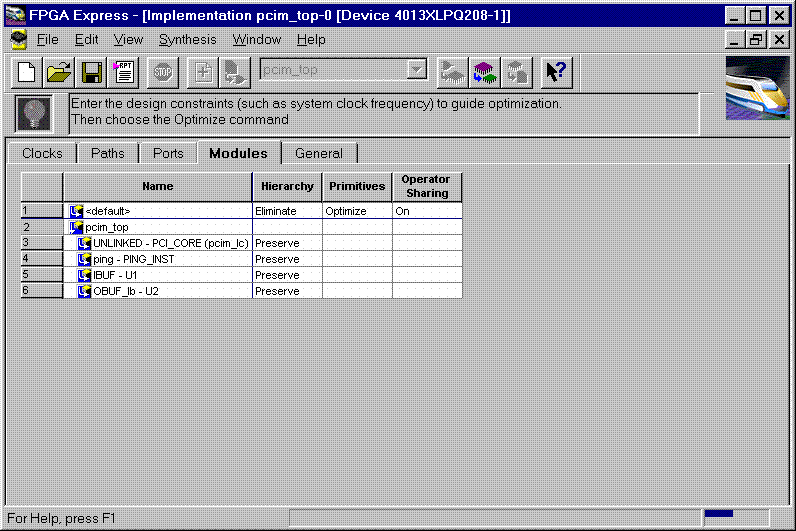
Task: Click the Open folder toolbar icon
Action: (60, 72)
